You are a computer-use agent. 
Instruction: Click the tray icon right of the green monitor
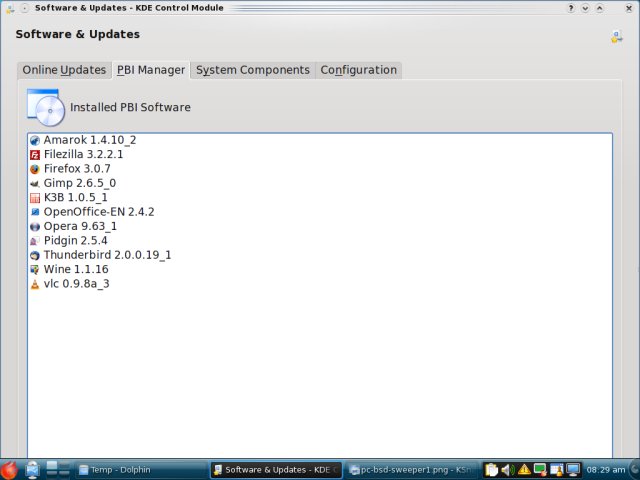[556, 470]
